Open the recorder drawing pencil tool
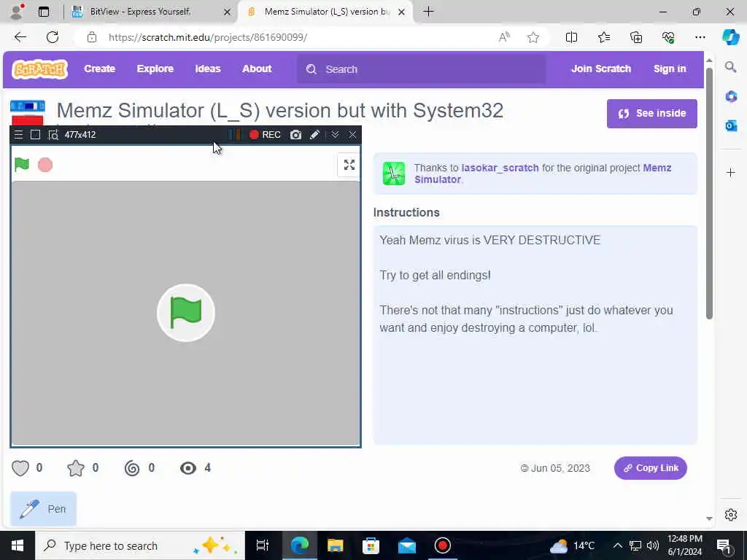 [314, 135]
